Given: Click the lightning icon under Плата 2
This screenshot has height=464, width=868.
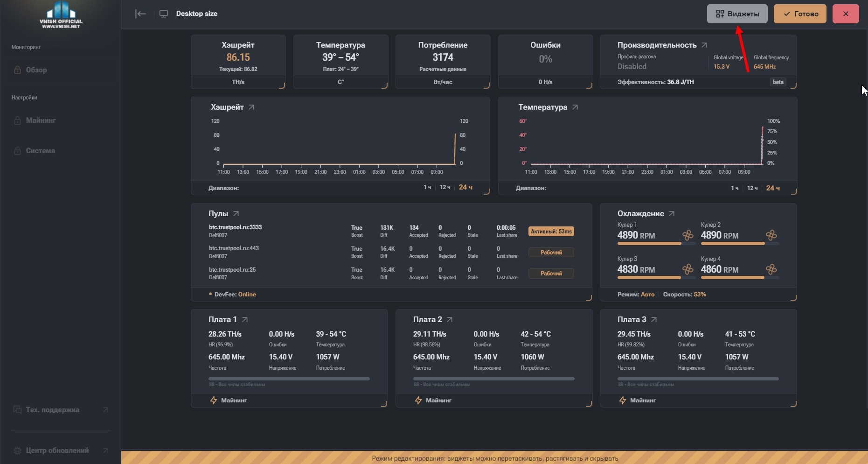Looking at the screenshot, I should pos(418,400).
